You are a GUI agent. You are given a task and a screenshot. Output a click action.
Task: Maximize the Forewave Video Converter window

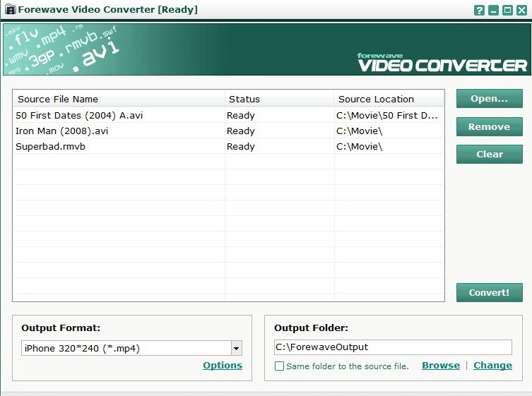[507, 10]
